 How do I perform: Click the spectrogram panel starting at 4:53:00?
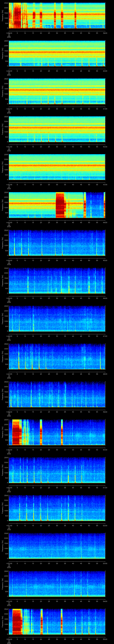pyautogui.click(x=57, y=584)
